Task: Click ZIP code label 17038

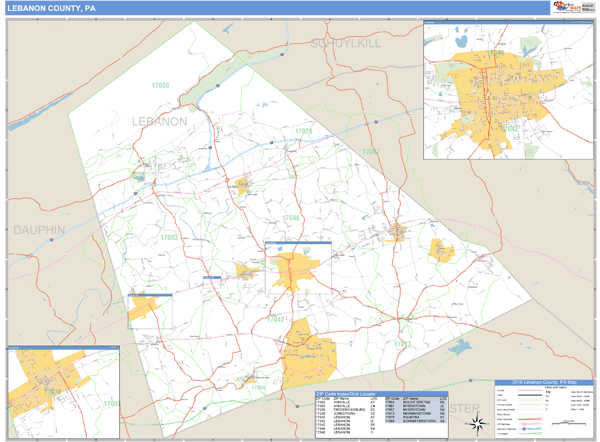Action: click(x=160, y=85)
